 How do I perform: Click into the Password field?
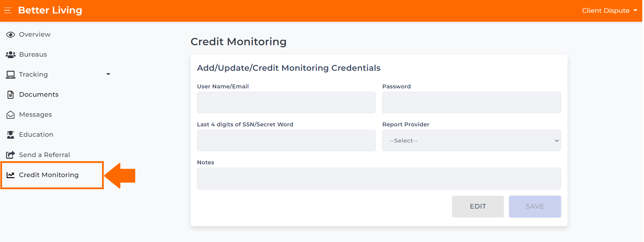coord(471,103)
